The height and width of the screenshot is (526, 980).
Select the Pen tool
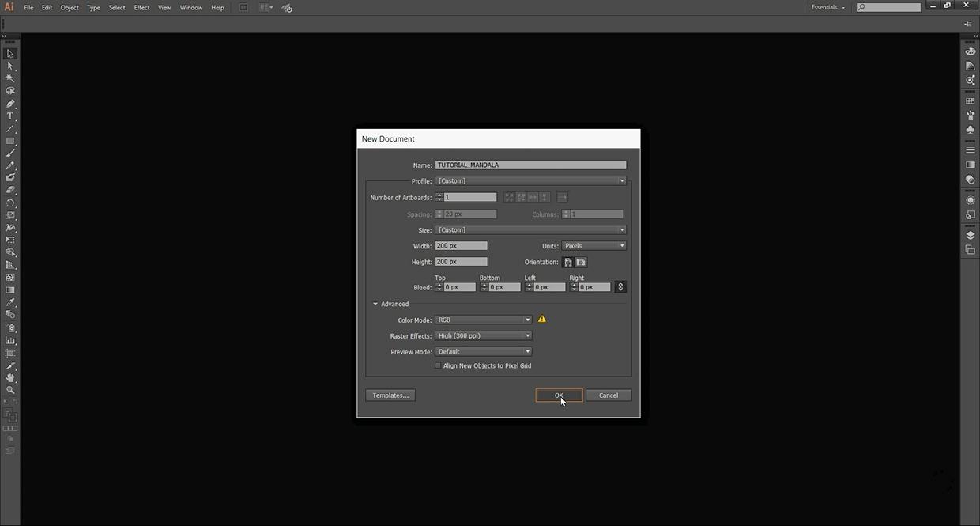10,104
